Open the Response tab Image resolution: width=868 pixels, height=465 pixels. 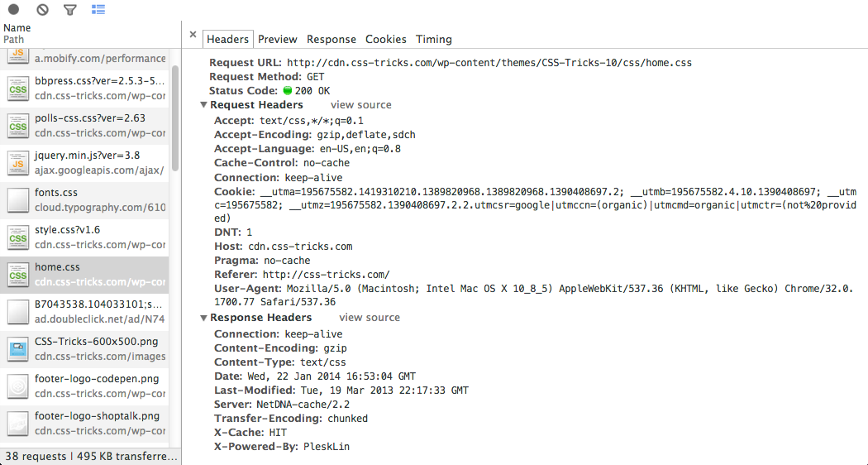tap(331, 39)
